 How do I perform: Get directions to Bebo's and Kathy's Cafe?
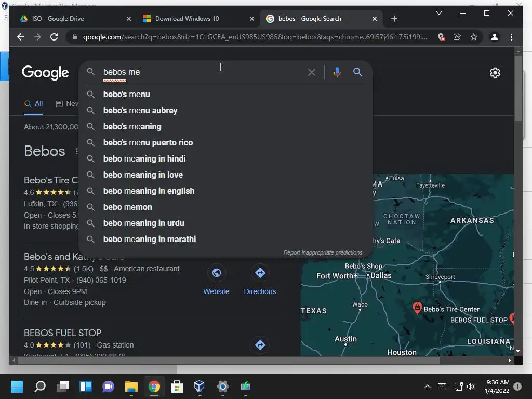260,272
